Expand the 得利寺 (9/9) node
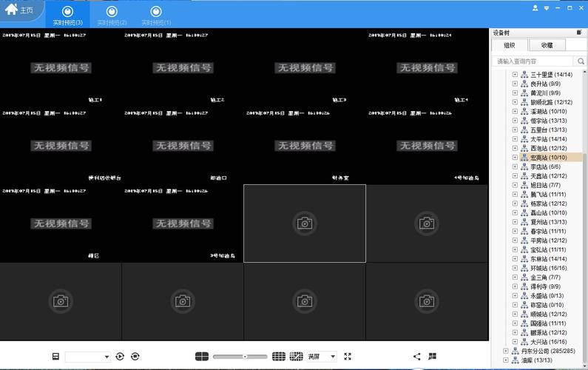588x370 pixels. click(515, 286)
